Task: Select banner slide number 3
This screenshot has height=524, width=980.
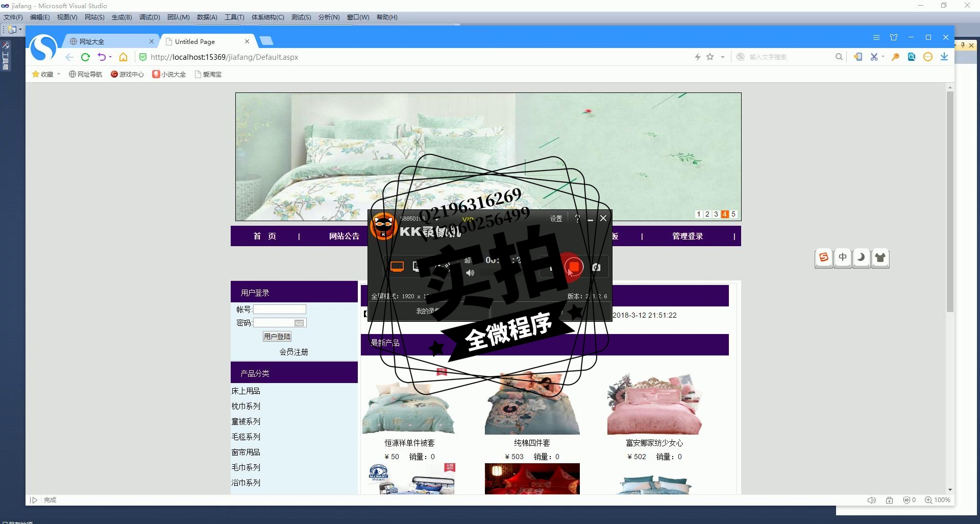Action: point(716,214)
